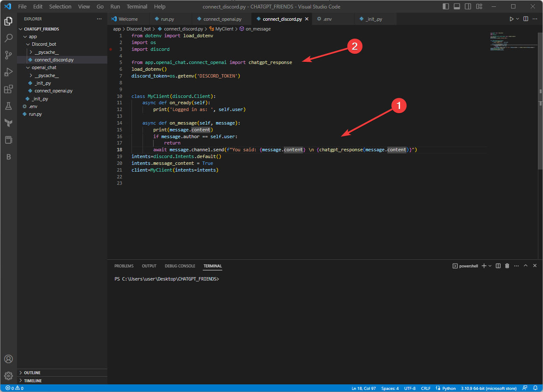
Task: Open the Testing flask view
Action: click(x=8, y=106)
